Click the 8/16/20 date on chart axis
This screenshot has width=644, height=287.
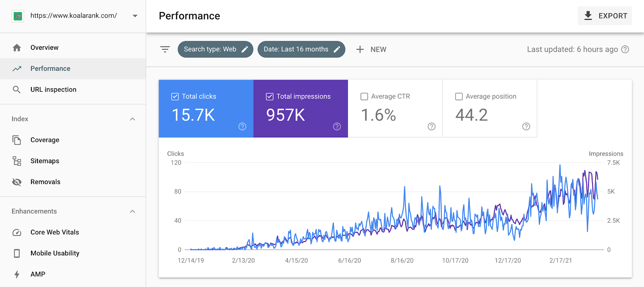click(402, 260)
